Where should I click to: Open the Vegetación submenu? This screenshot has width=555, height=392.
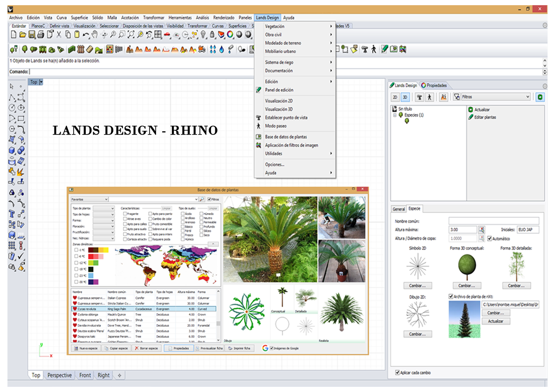(x=295, y=27)
